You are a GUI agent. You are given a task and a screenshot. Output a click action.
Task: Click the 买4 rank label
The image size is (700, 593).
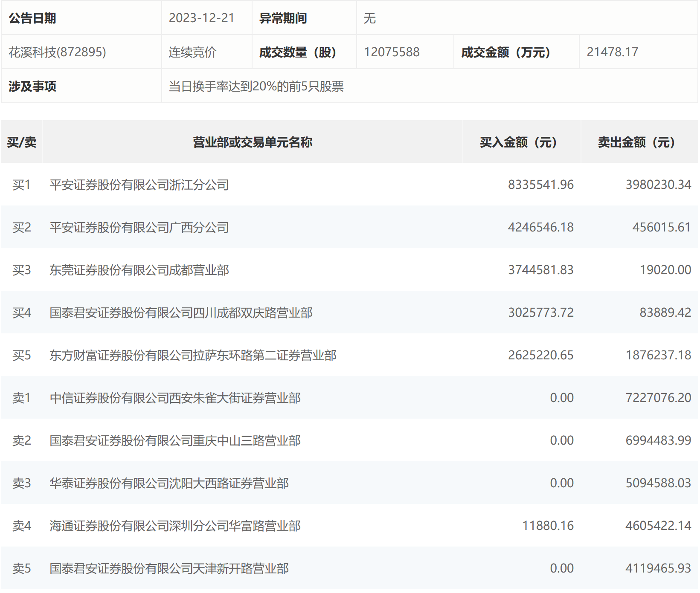pos(22,312)
